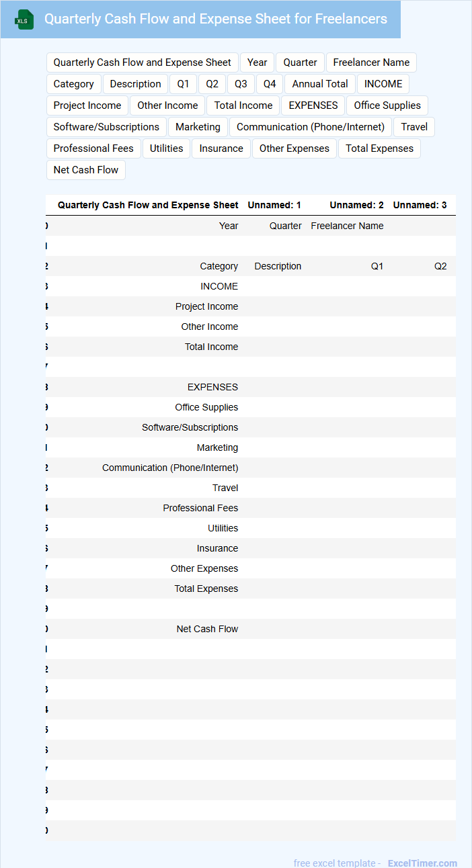Click the 'Marketing' table row label
This screenshot has height=868, width=472.
coord(218,447)
